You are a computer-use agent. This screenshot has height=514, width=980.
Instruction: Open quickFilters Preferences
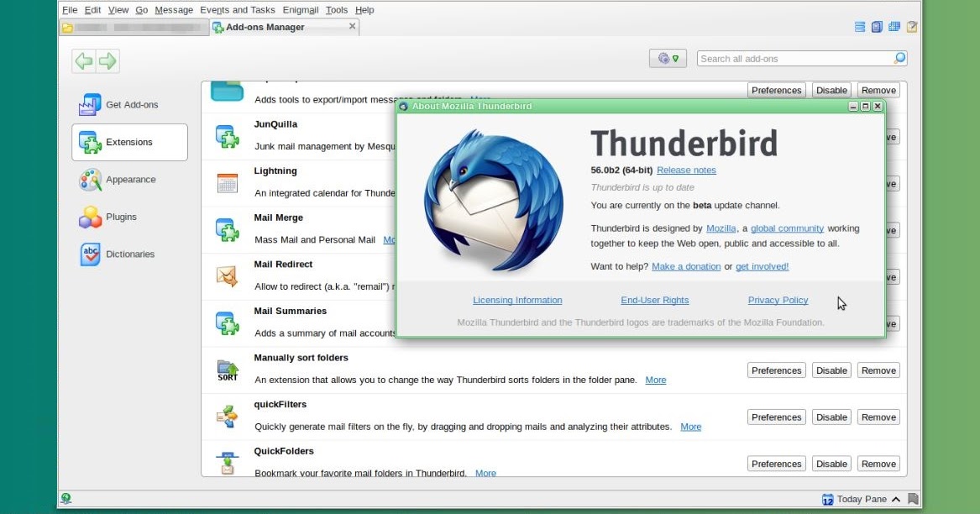point(776,417)
